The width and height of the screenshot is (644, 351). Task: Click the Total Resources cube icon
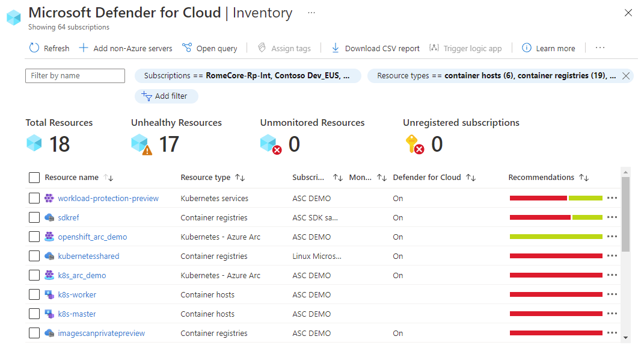pyautogui.click(x=34, y=143)
